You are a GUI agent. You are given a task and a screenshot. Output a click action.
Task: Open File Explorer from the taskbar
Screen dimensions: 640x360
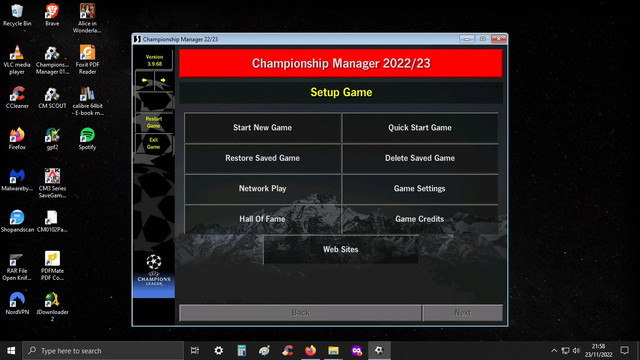point(333,351)
